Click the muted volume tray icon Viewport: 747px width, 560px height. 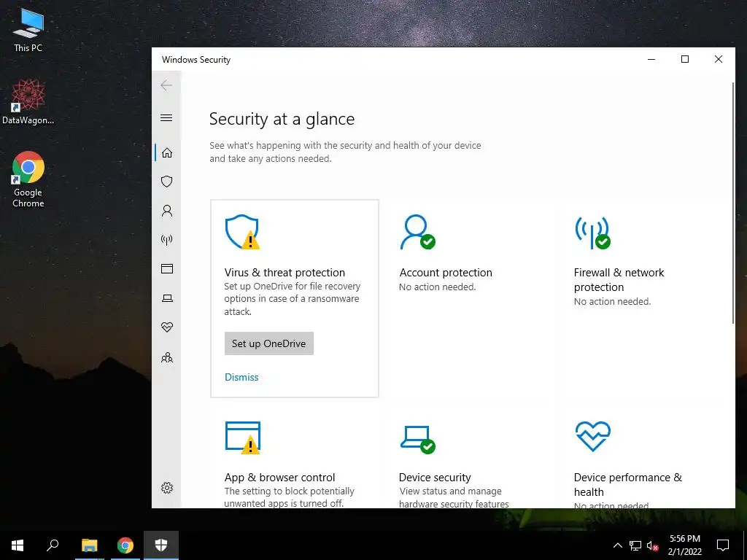coord(653,545)
